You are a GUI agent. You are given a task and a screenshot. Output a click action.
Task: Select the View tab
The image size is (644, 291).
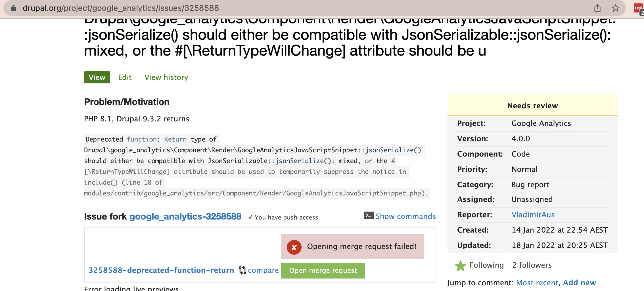click(x=97, y=77)
